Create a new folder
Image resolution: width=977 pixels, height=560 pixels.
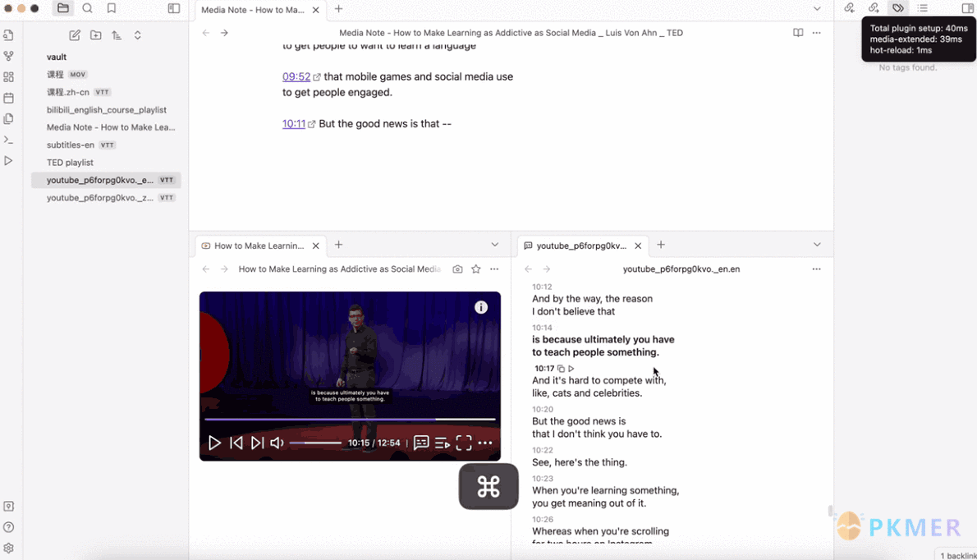(x=96, y=34)
